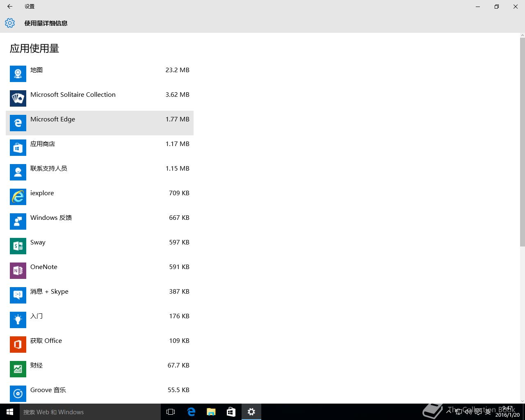The width and height of the screenshot is (525, 420).
Task: Click the 地图 (Maps) app icon
Action: pyautogui.click(x=18, y=74)
